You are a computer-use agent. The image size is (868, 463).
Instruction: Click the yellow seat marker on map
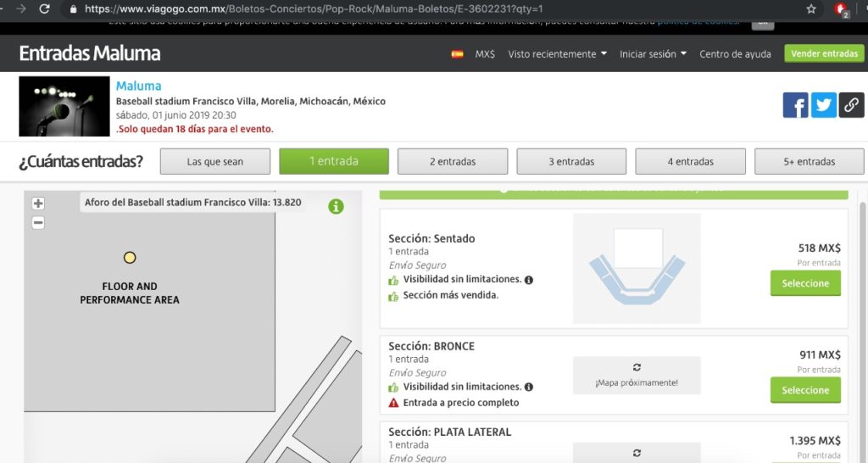pyautogui.click(x=130, y=258)
